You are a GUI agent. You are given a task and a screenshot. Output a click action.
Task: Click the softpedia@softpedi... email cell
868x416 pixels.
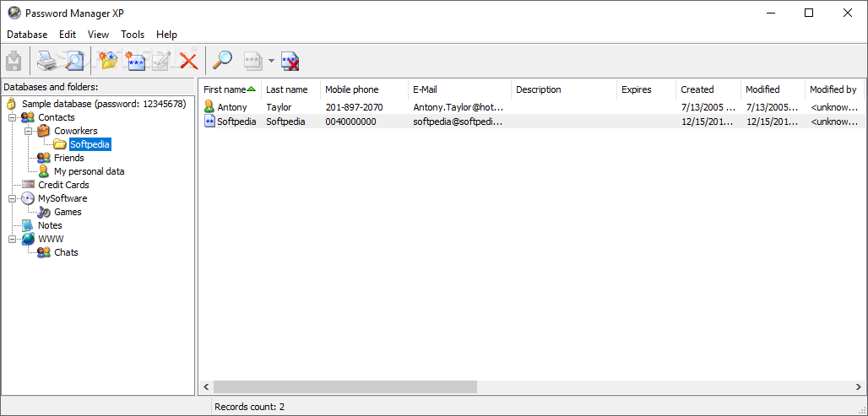click(458, 122)
